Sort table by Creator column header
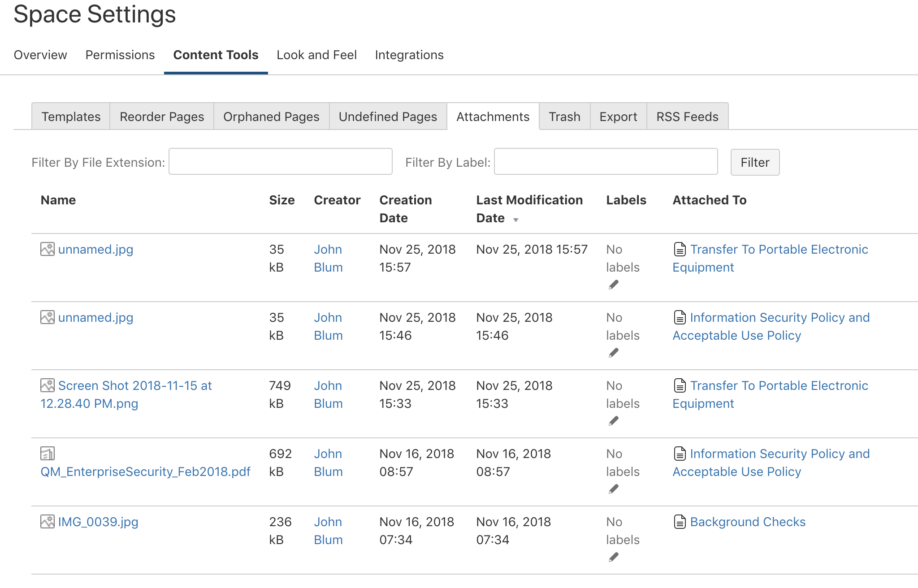 point(337,200)
